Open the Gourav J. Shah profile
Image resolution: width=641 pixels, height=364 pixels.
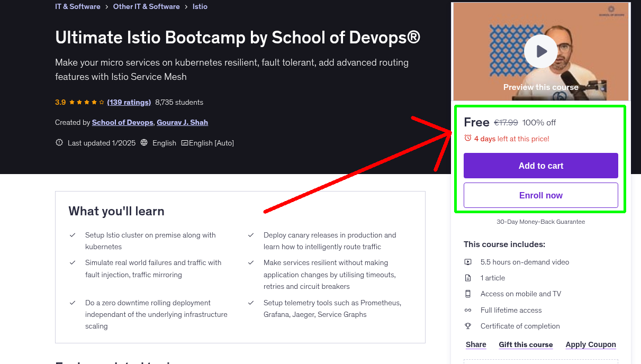[x=182, y=122]
